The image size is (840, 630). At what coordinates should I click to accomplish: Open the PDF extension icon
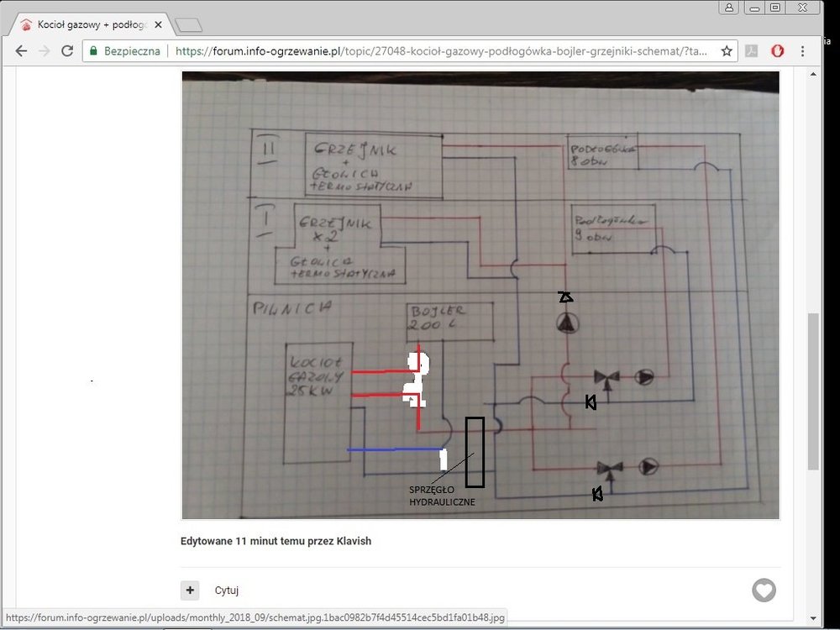click(753, 51)
